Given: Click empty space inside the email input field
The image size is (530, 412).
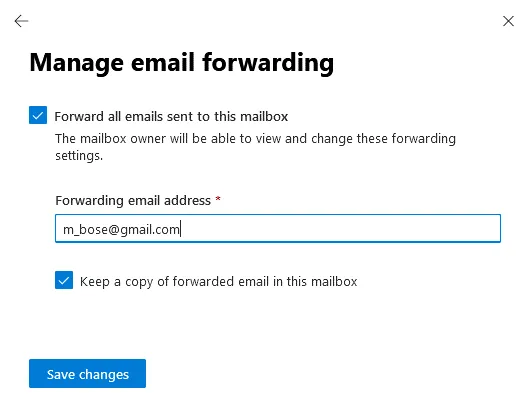Looking at the screenshot, I should [x=338, y=228].
